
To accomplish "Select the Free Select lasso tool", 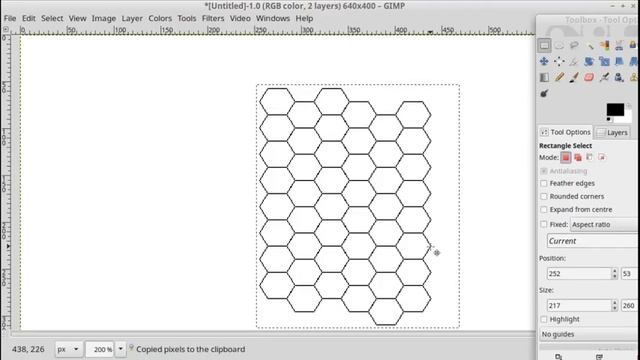I will click(574, 45).
